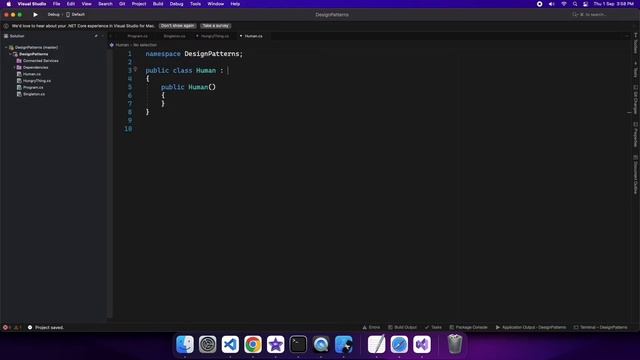Open the Package Console pad
640x360 pixels.
click(x=468, y=327)
